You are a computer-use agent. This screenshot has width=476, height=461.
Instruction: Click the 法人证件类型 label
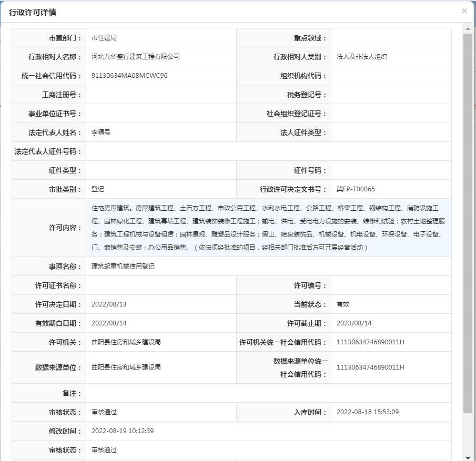[303, 132]
